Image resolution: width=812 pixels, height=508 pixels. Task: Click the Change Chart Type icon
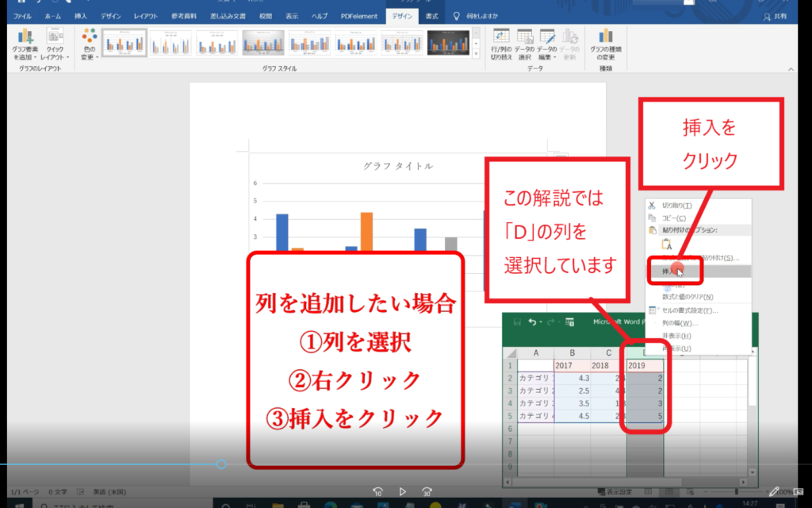[607, 44]
